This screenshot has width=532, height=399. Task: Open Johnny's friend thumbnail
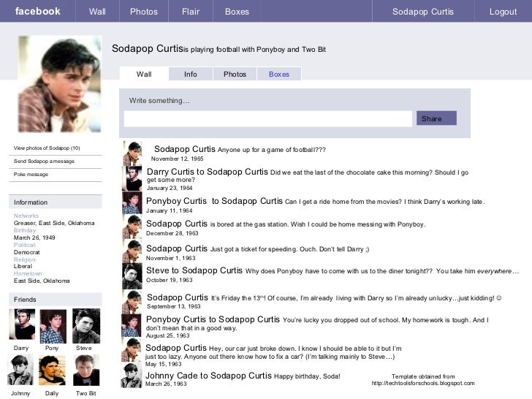pyautogui.click(x=20, y=370)
